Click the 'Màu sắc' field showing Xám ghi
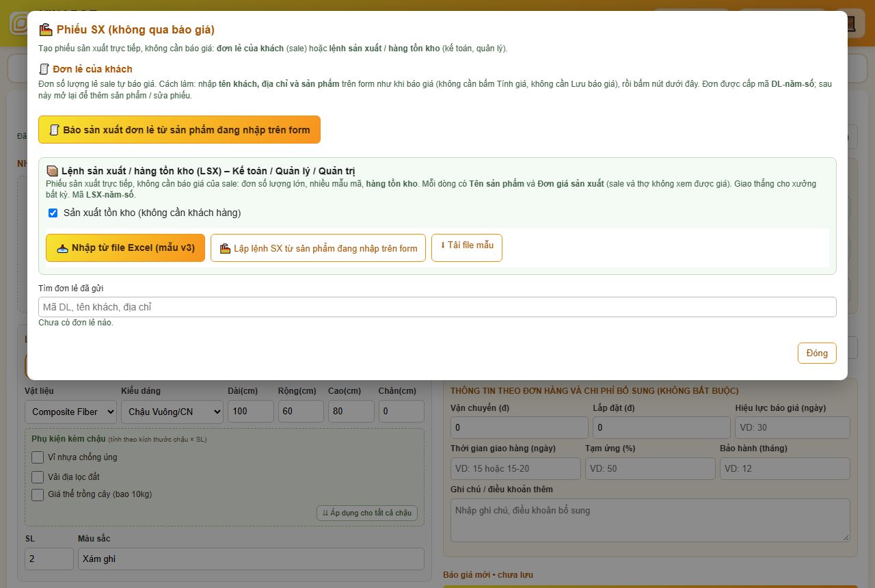The image size is (875, 588). tap(251, 559)
